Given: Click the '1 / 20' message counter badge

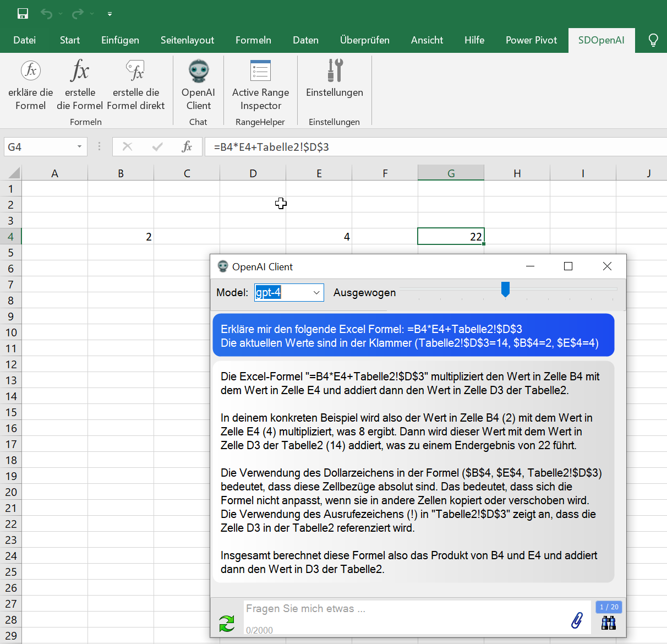Looking at the screenshot, I should [x=609, y=607].
